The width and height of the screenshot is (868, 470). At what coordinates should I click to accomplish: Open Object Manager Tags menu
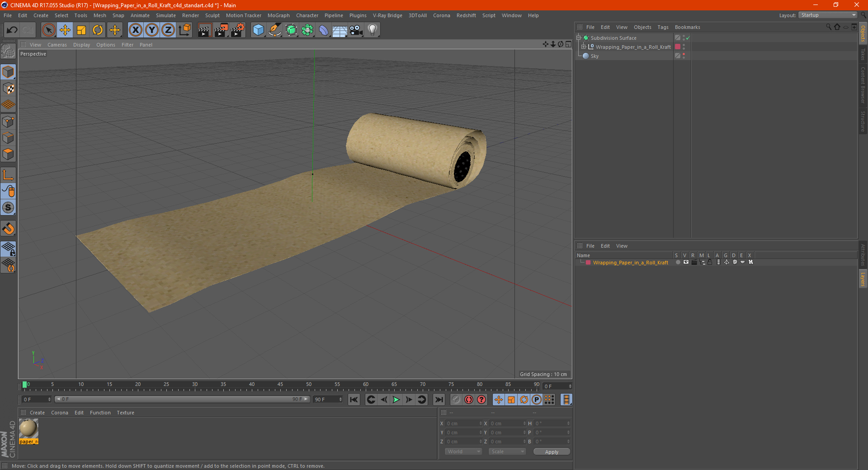663,27
